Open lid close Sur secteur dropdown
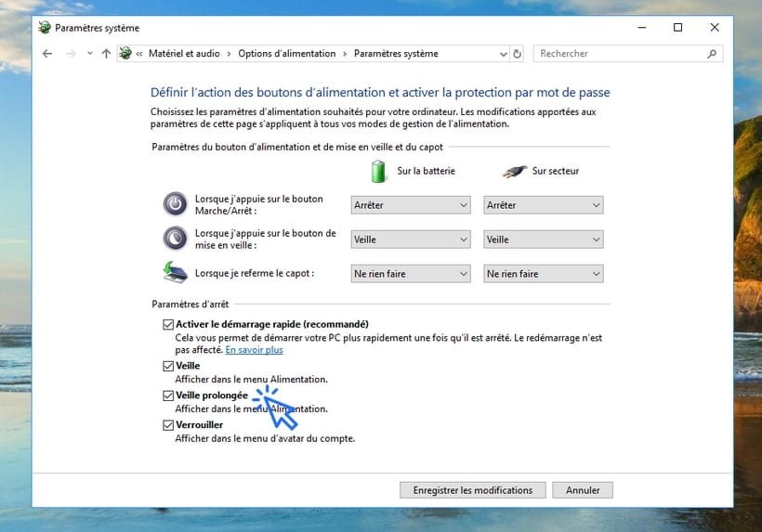Viewport: 762px width, 532px height. [x=544, y=274]
